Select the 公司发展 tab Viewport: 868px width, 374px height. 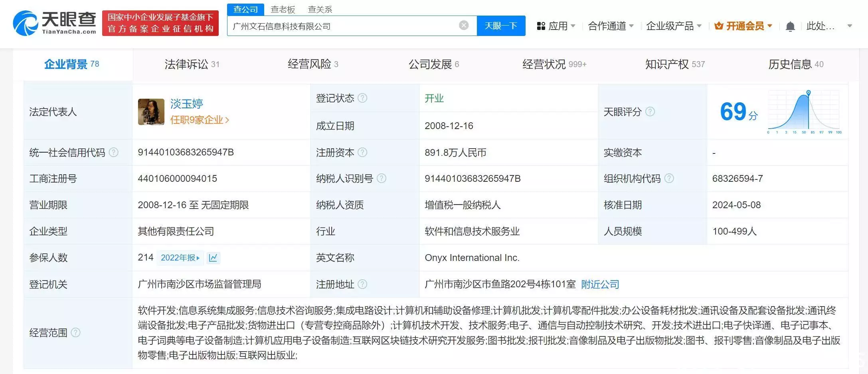(434, 64)
